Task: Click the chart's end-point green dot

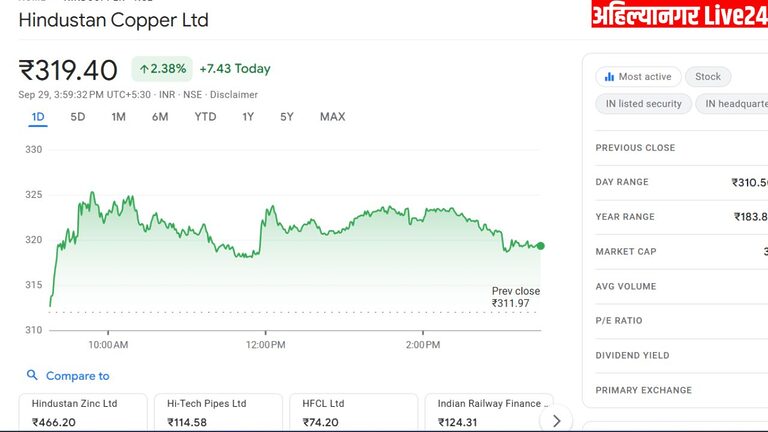Action: 541,246
